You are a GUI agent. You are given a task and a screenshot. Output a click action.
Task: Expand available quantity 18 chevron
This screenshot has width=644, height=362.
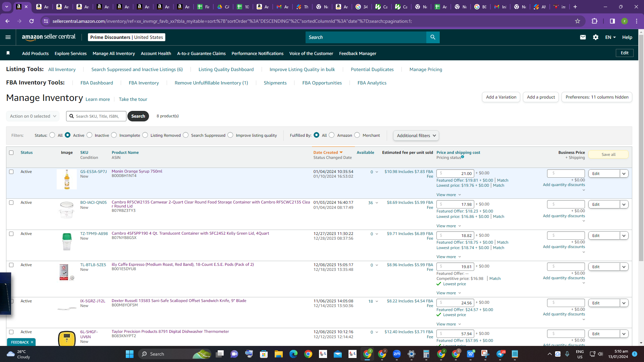(x=377, y=301)
